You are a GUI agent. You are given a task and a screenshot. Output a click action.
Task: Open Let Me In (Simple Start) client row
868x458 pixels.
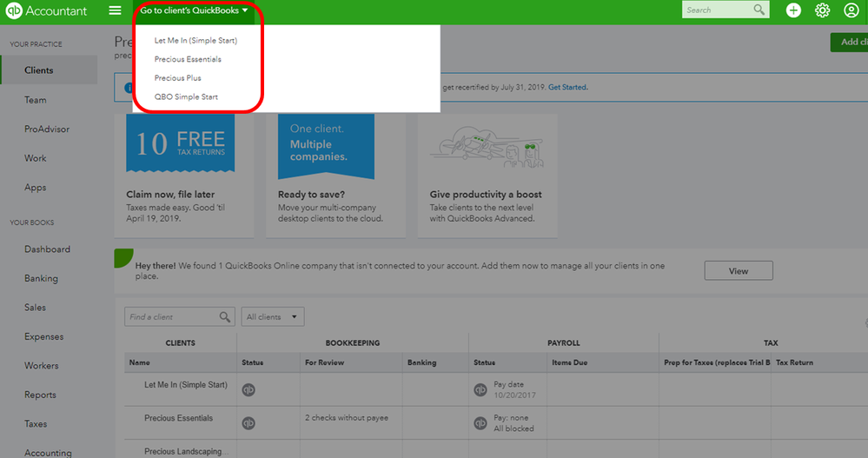(185, 385)
